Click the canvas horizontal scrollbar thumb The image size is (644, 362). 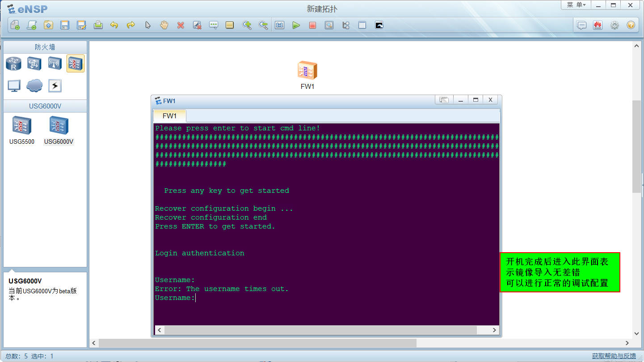(257, 343)
